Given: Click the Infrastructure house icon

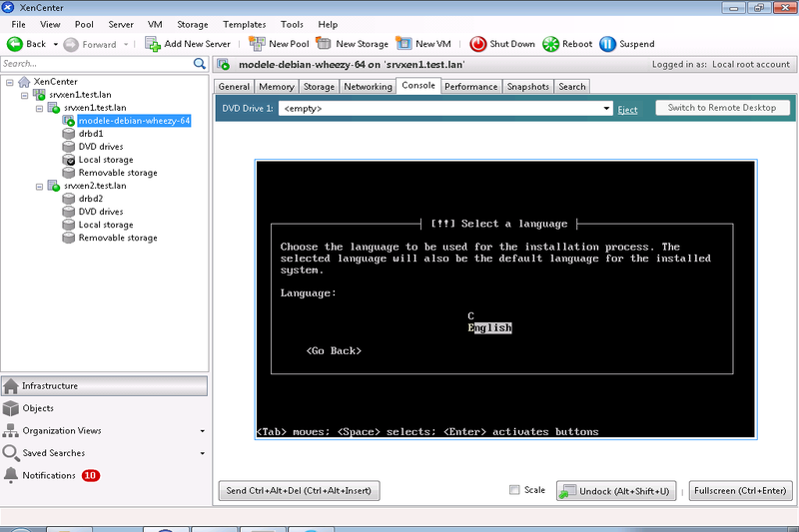Looking at the screenshot, I should [11, 386].
